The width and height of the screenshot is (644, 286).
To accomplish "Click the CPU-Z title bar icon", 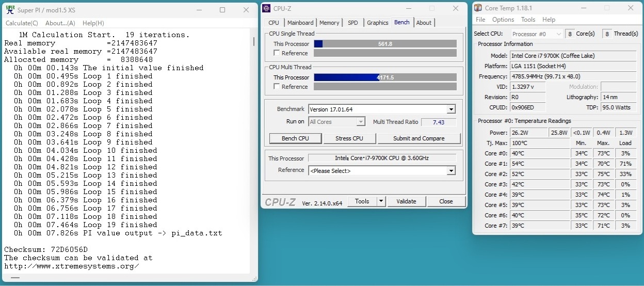I will (266, 8).
